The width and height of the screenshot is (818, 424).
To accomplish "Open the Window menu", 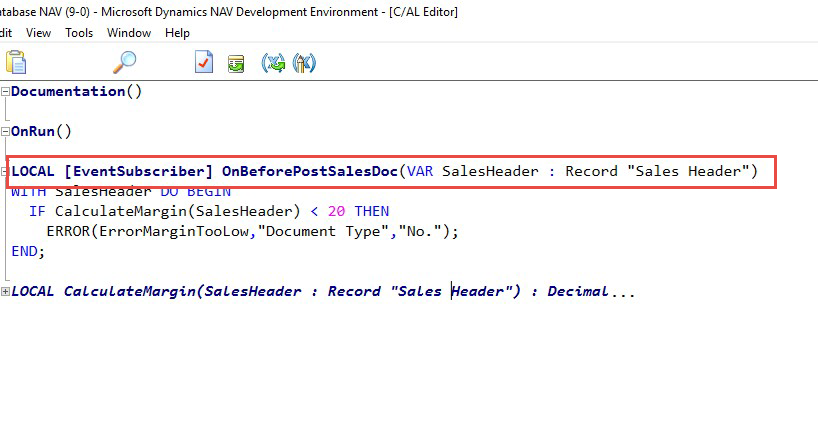I will 129,33.
